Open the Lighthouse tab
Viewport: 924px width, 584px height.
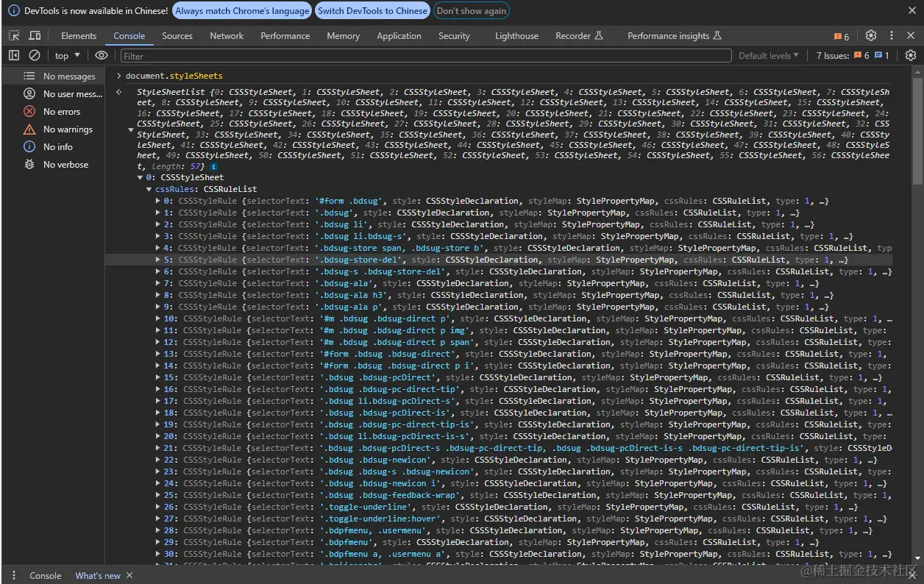pyautogui.click(x=516, y=36)
